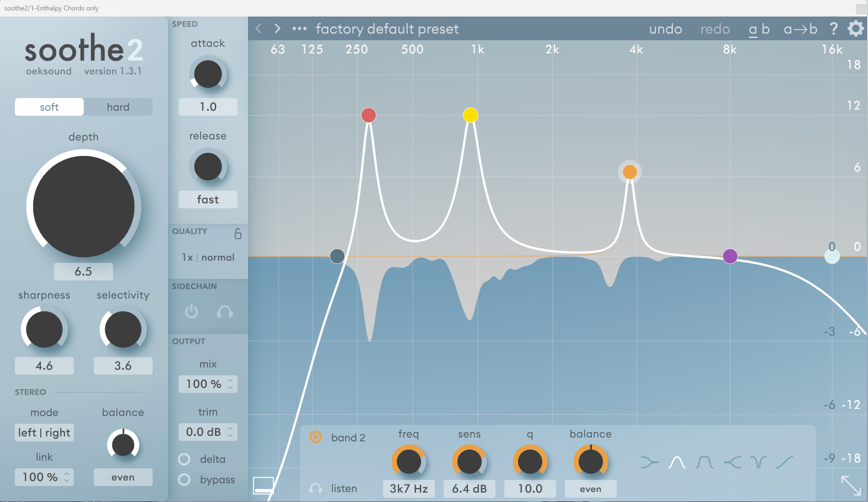Click the sharpness 4.6 value field
868x502 pixels.
[44, 366]
